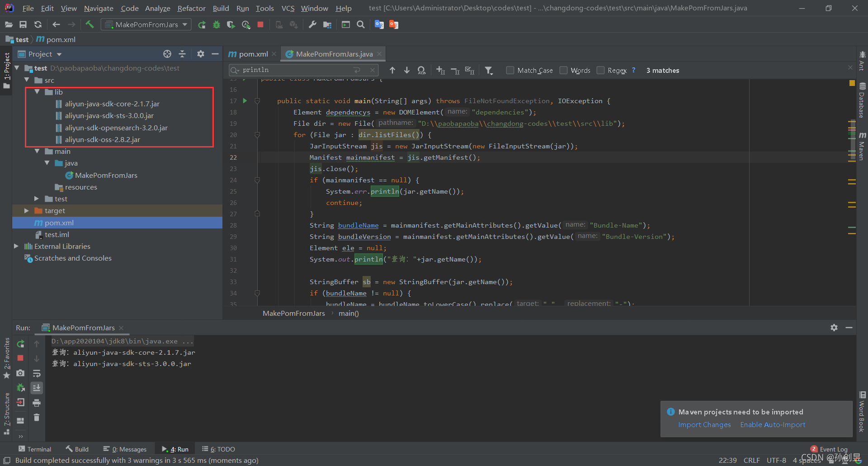Open the Refactor menu
The image size is (868, 466).
(191, 8)
